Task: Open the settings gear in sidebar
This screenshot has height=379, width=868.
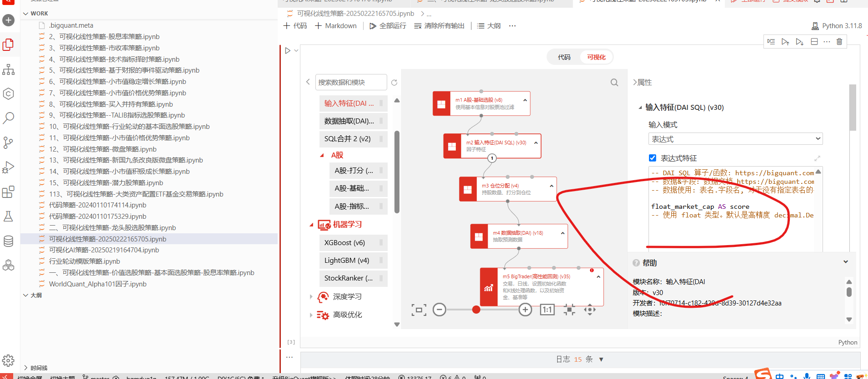Action: point(8,360)
